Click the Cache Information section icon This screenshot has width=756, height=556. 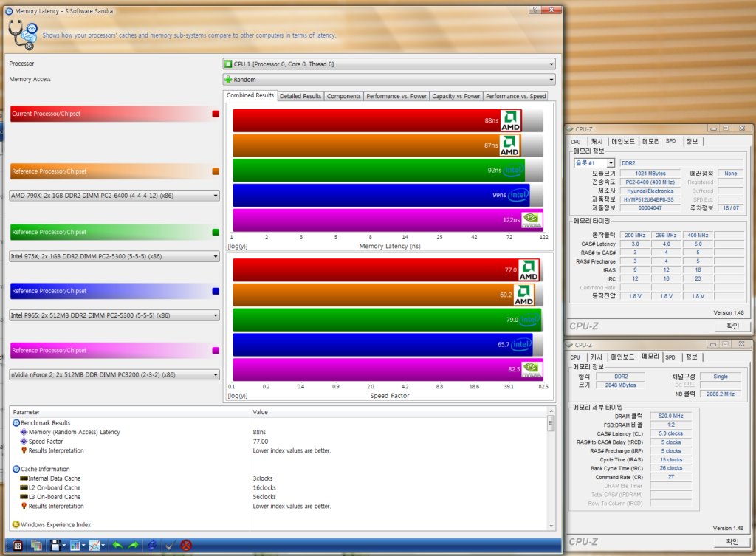(16, 469)
